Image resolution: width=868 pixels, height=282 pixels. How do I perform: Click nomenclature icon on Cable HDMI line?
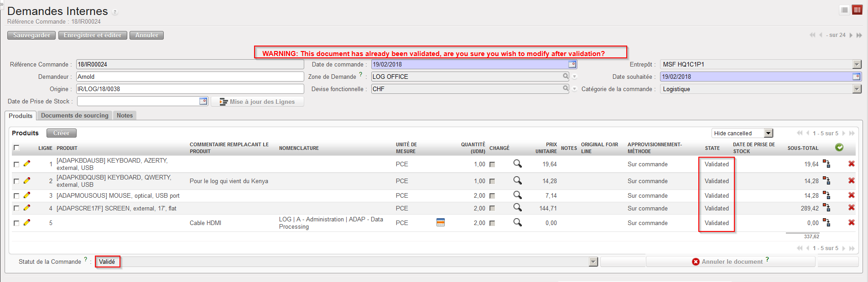(440, 223)
